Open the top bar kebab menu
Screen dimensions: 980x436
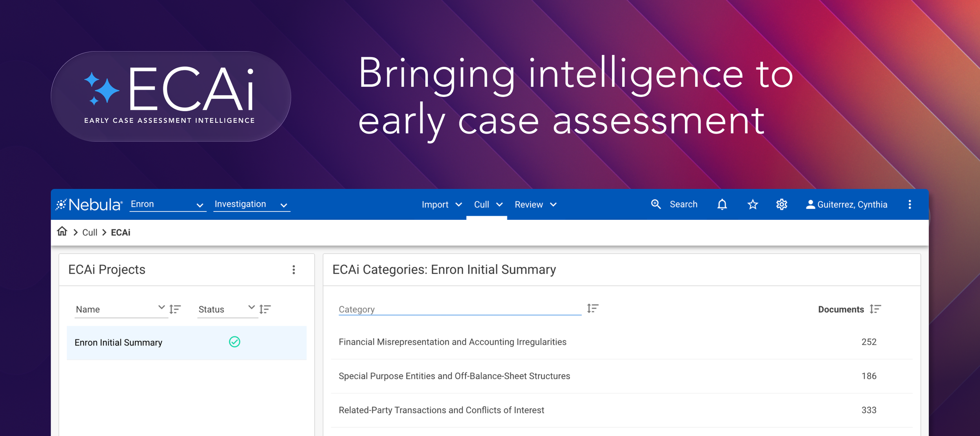tap(909, 204)
